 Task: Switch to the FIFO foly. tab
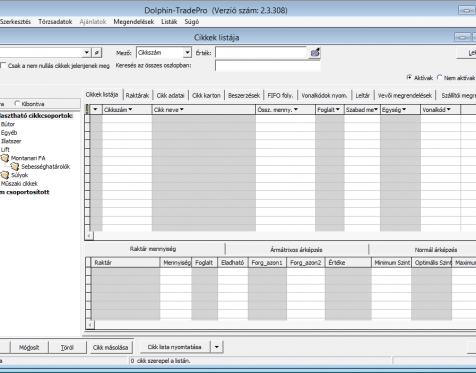(280, 95)
